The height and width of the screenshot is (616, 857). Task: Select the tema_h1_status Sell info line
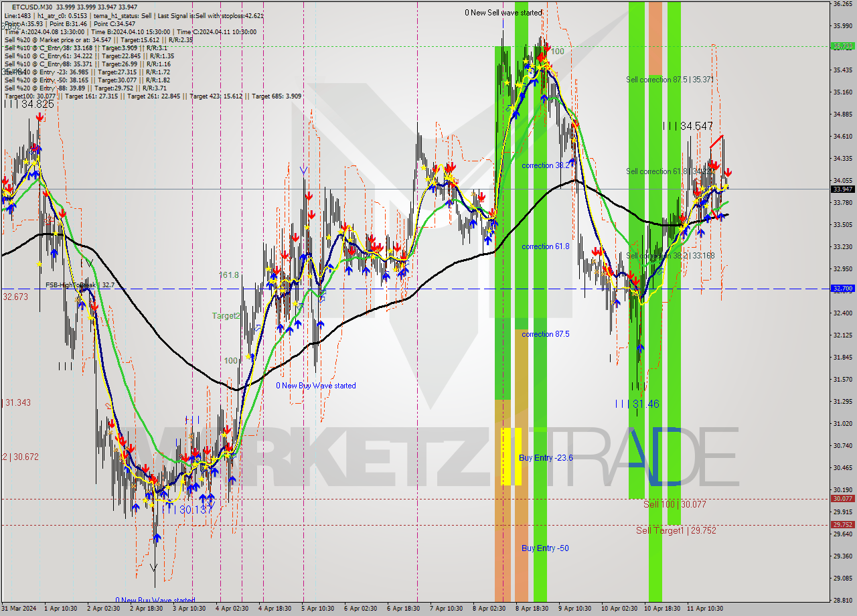pyautogui.click(x=135, y=15)
